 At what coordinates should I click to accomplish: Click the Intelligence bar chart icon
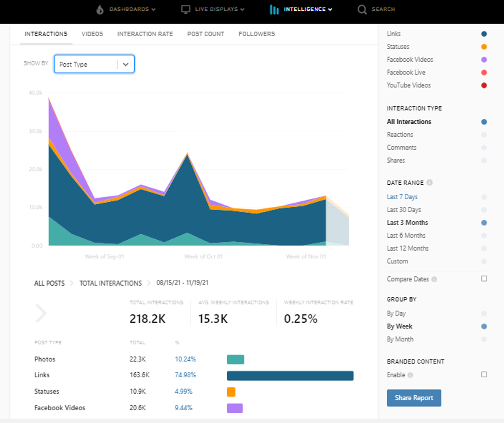click(275, 9)
